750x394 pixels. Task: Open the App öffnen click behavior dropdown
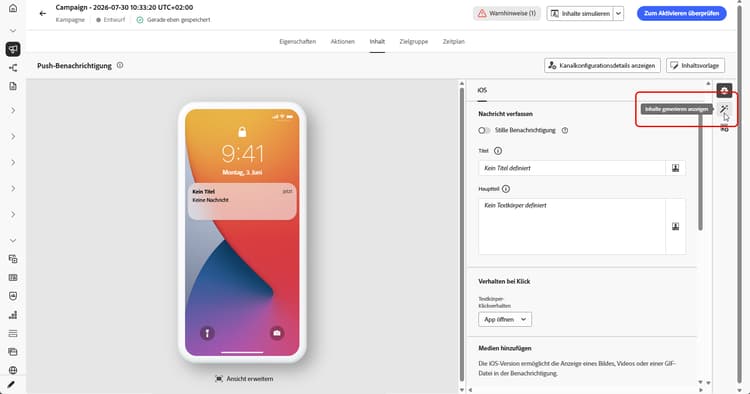(x=505, y=319)
